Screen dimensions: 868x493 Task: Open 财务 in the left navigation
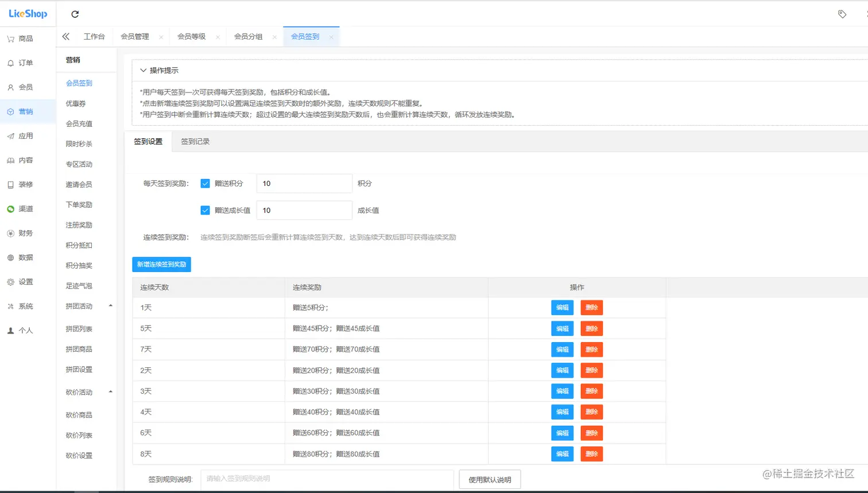click(x=25, y=233)
